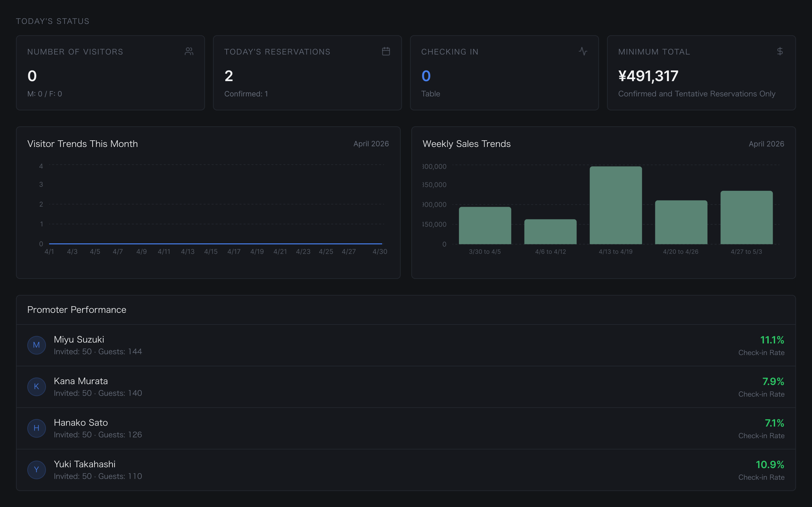
Task: Open the Number of Visitors card
Action: (x=110, y=73)
